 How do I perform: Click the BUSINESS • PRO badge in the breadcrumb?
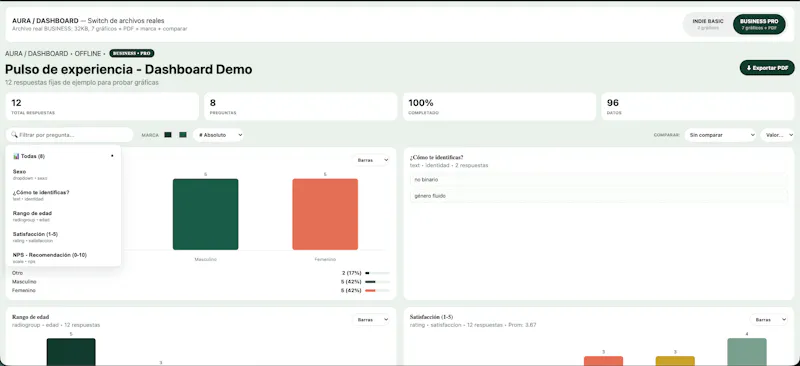[132, 53]
